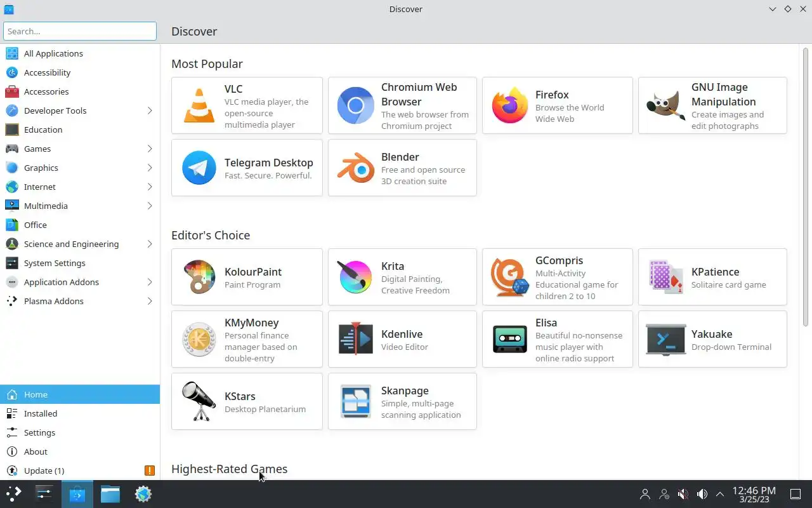Select All Applications category
812x508 pixels.
pos(80,53)
